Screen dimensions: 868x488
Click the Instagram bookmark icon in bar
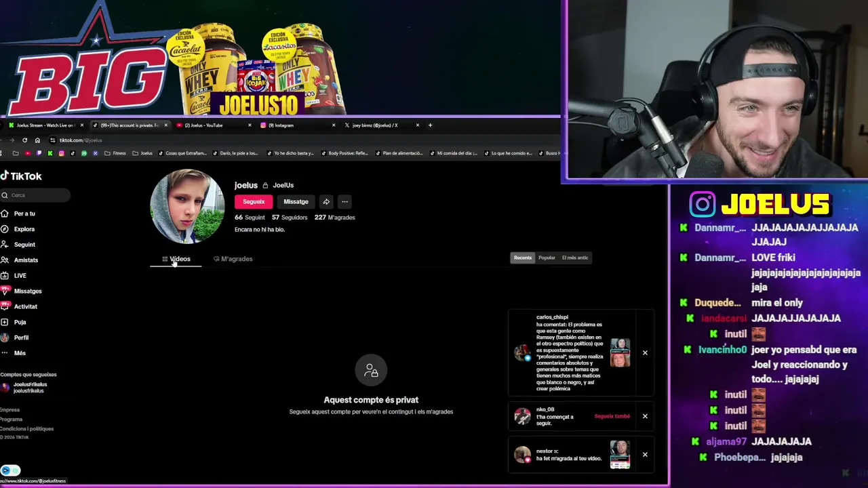pyautogui.click(x=61, y=153)
